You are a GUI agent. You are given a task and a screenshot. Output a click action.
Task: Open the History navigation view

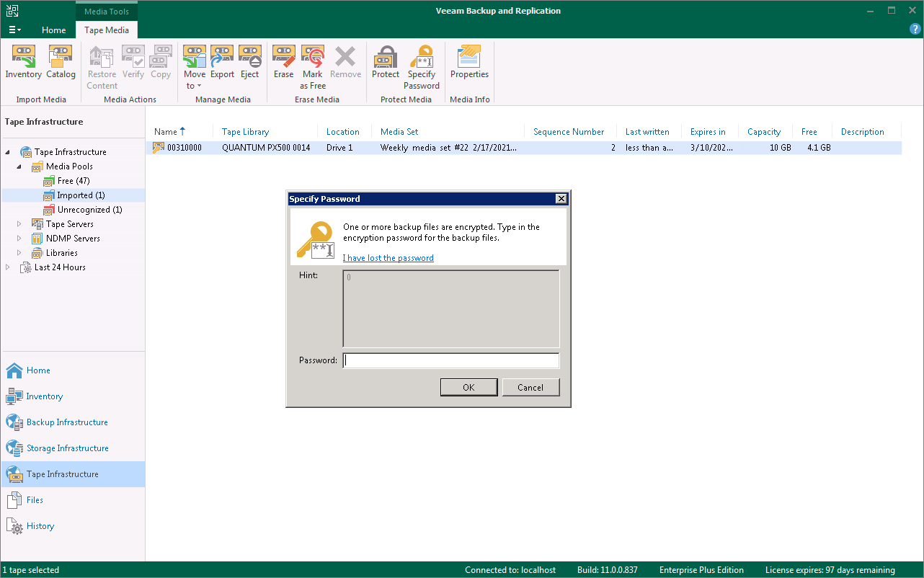tap(73, 526)
